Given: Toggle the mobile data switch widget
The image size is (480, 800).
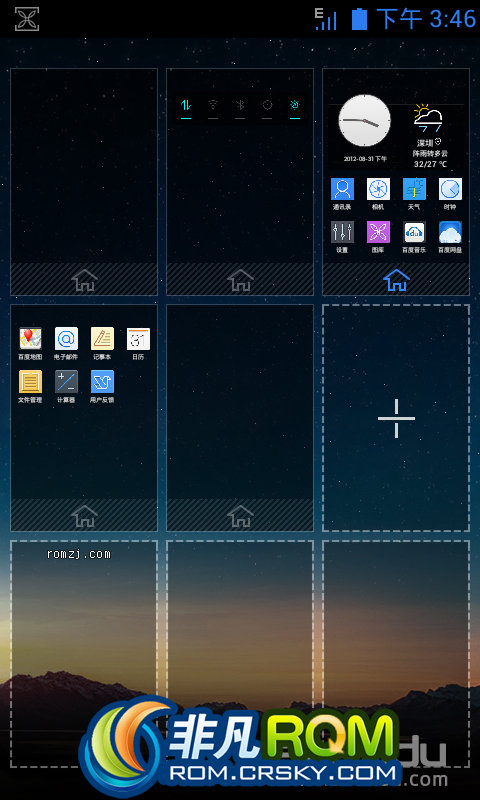Looking at the screenshot, I should 186,106.
